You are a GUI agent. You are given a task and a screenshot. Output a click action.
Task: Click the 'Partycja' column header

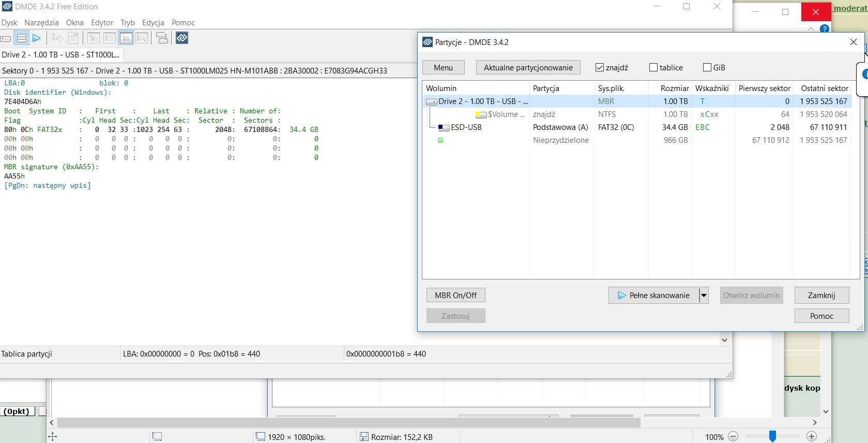[562, 88]
